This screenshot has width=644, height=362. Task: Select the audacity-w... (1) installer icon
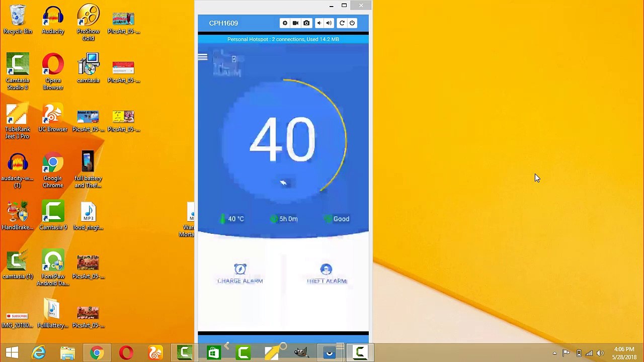click(18, 170)
